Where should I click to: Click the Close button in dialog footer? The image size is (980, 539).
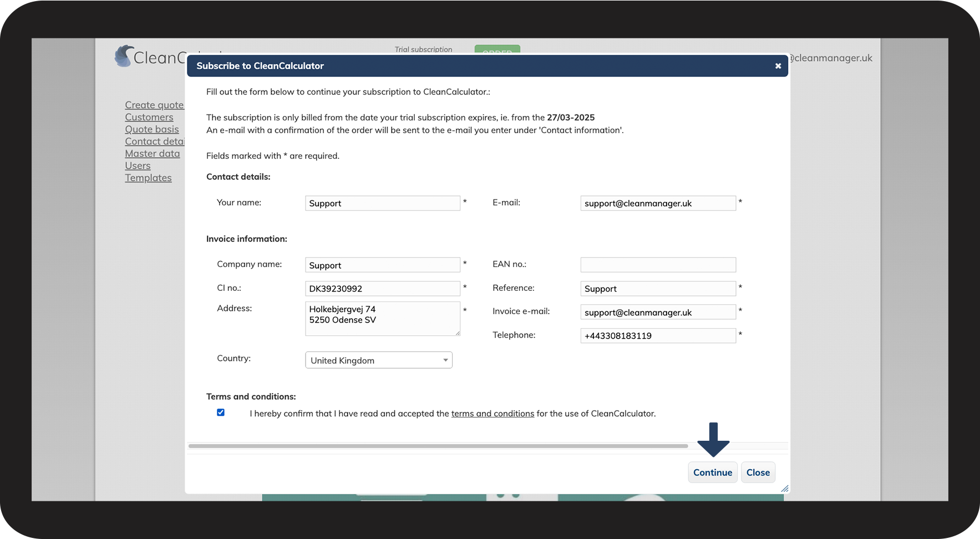(x=758, y=472)
